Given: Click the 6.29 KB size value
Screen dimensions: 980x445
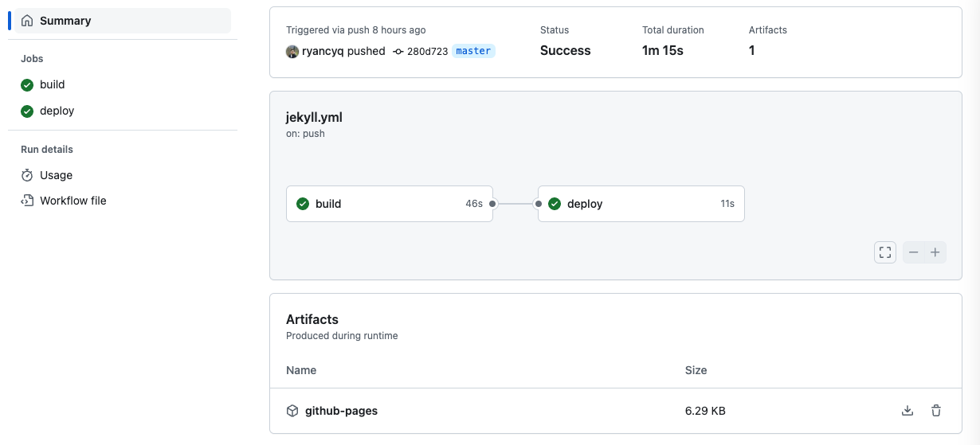Looking at the screenshot, I should click(x=705, y=412).
